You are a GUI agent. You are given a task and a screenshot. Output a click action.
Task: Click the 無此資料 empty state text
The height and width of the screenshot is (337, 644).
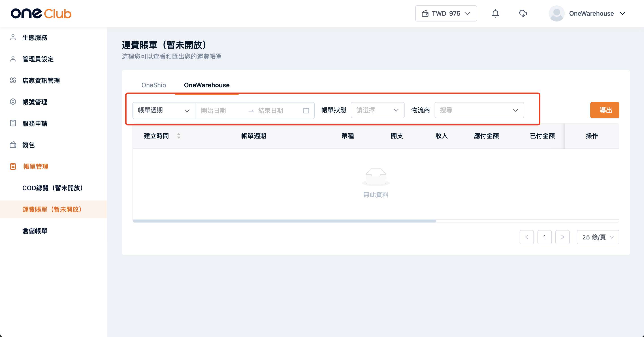click(376, 194)
